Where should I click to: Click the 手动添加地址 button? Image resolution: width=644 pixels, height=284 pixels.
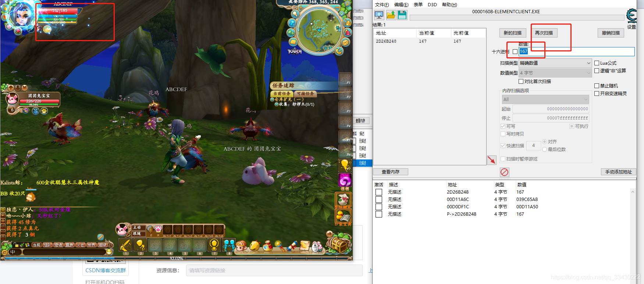[x=619, y=172]
